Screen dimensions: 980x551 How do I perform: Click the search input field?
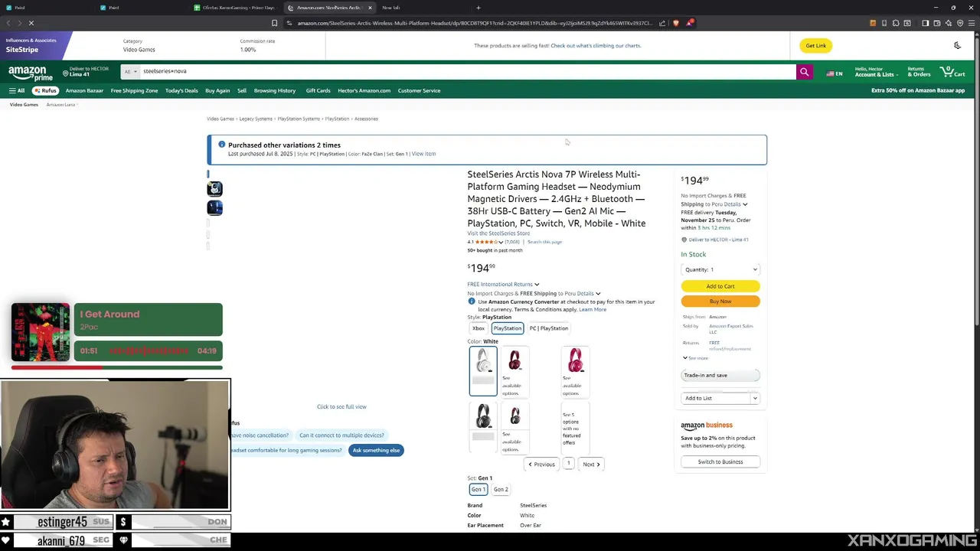click(x=467, y=71)
